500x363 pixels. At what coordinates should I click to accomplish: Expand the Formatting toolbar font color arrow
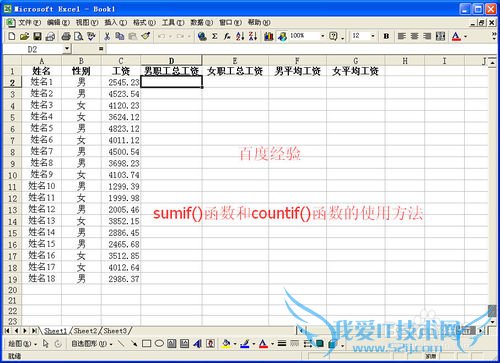[466, 36]
